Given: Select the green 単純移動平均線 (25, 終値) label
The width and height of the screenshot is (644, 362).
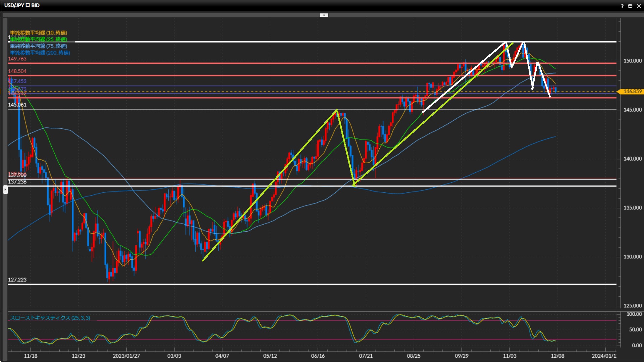Looking at the screenshot, I should [38, 39].
